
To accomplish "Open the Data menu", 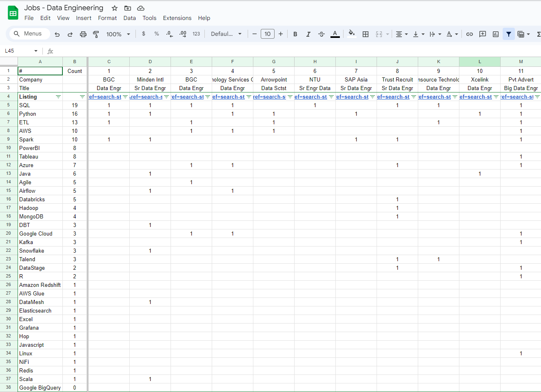I will point(130,18).
